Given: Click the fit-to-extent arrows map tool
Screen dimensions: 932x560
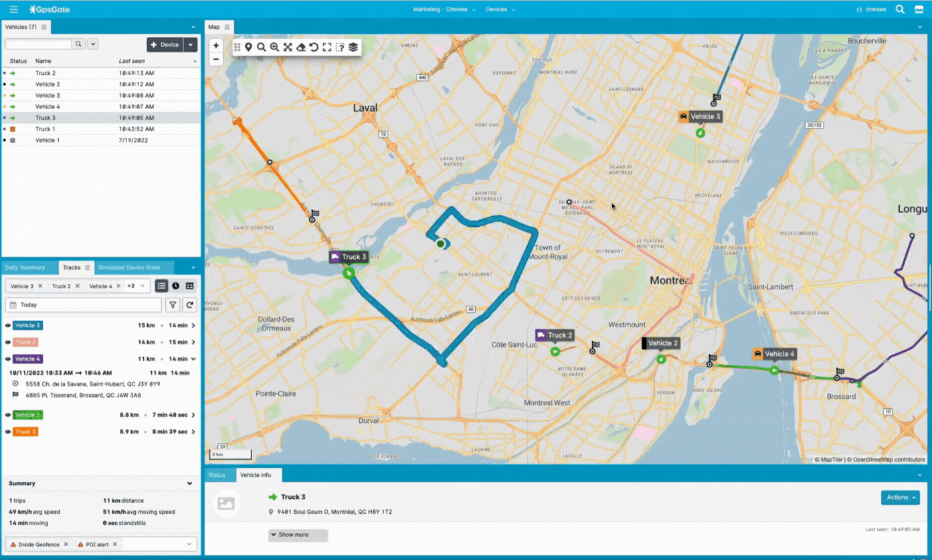Looking at the screenshot, I should [x=288, y=47].
